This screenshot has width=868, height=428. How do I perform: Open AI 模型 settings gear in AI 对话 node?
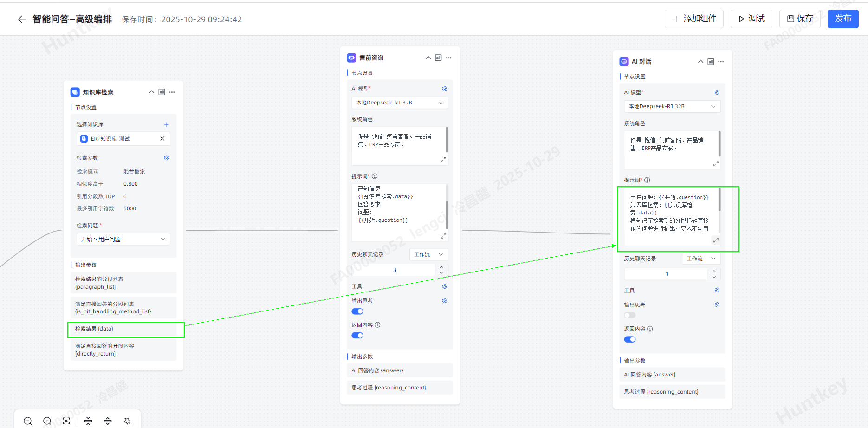717,92
